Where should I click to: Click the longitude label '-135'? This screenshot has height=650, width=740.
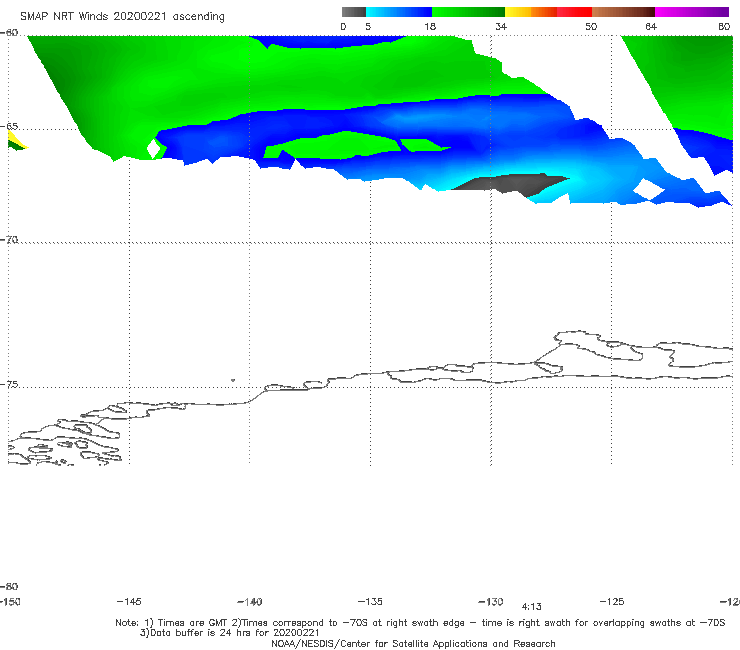click(370, 602)
